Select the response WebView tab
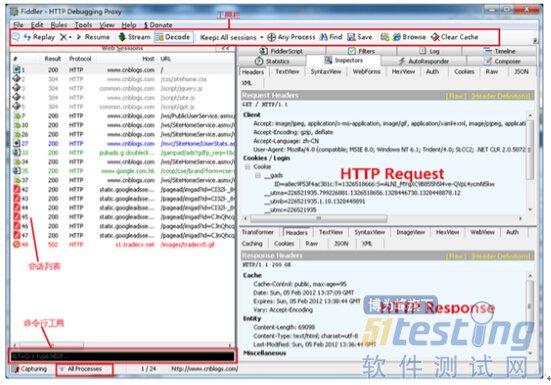The width and height of the screenshot is (551, 385). tap(482, 232)
